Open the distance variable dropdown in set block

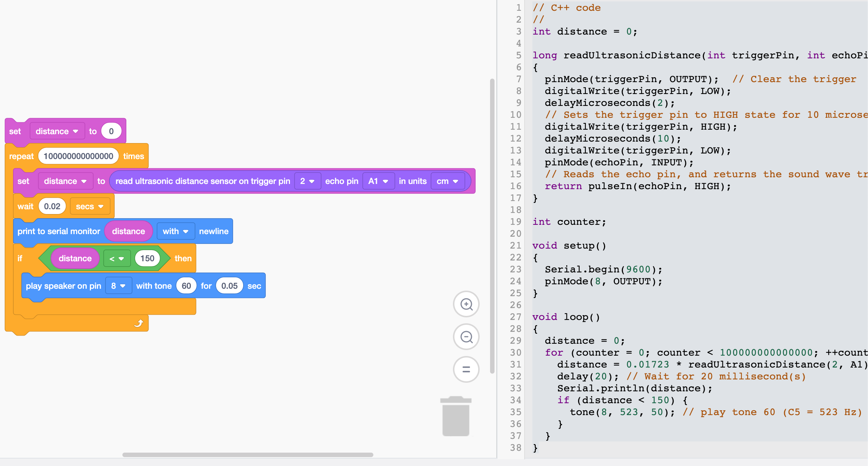tap(57, 131)
